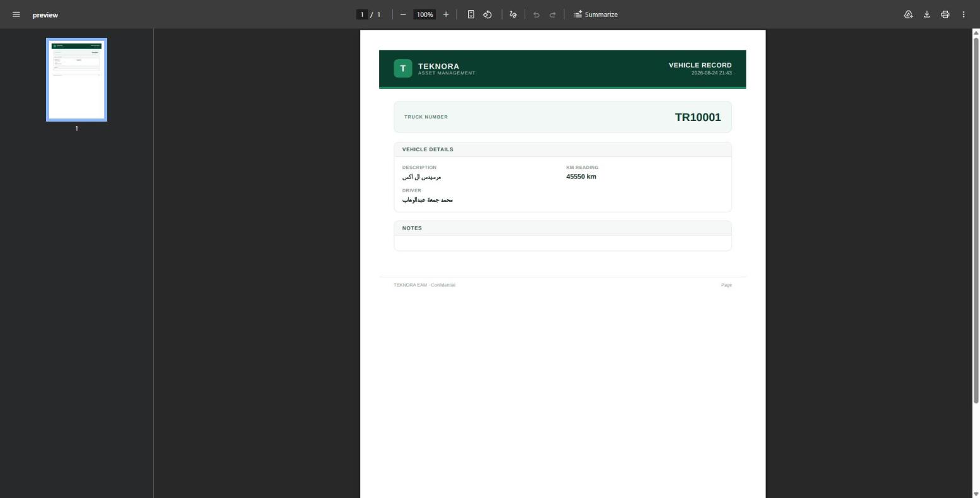Select the page number input field
Viewport: 980px width, 498px height.
(x=362, y=14)
